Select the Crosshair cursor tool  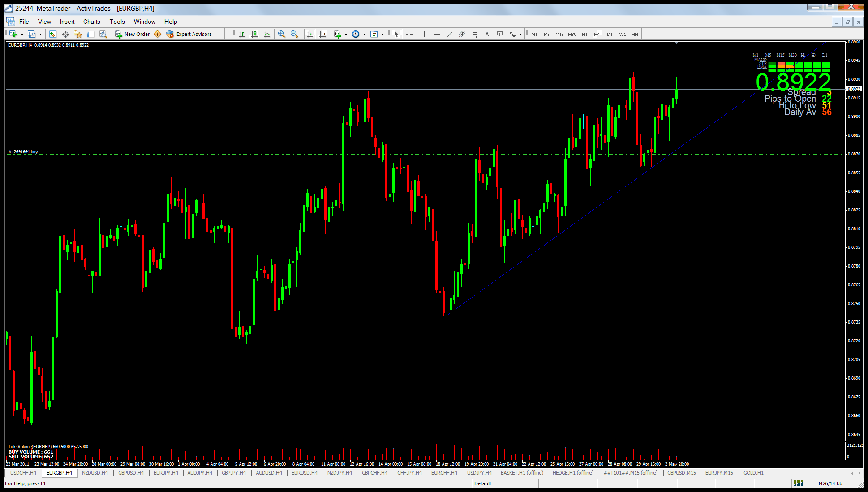409,34
